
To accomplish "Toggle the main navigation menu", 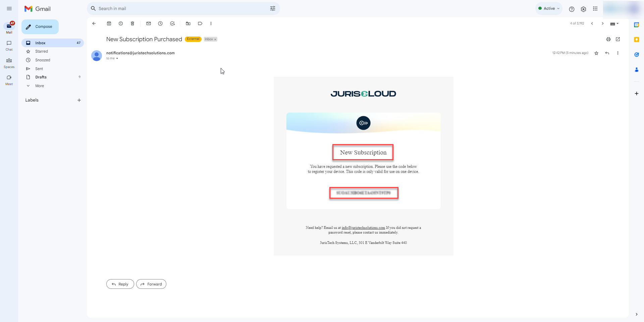I will pos(9,8).
